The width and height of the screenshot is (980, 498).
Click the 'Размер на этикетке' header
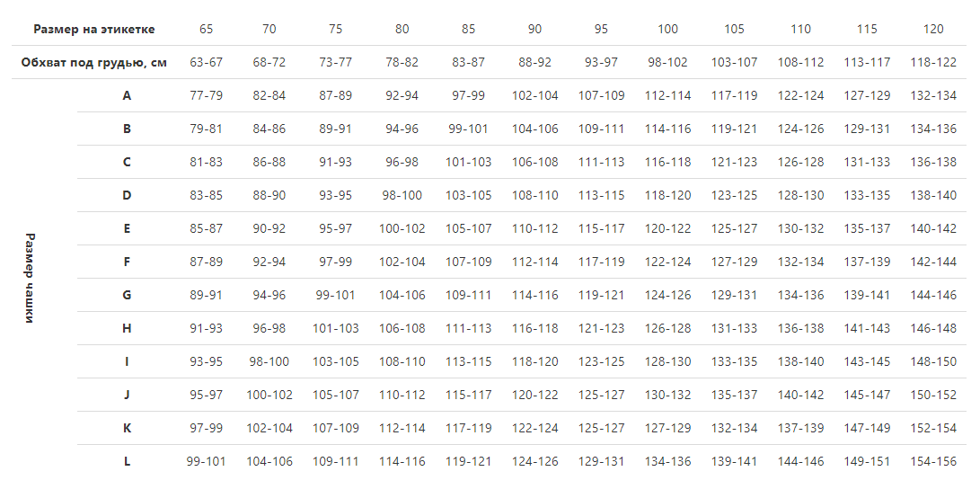click(93, 29)
